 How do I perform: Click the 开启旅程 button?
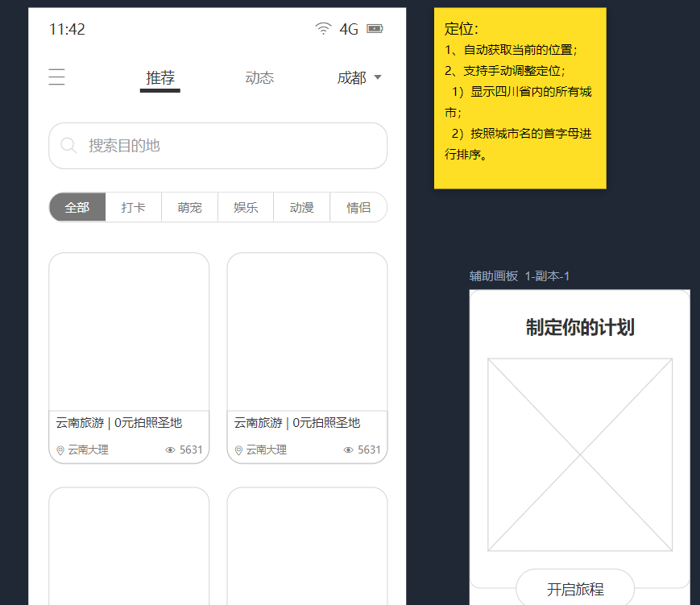(575, 589)
